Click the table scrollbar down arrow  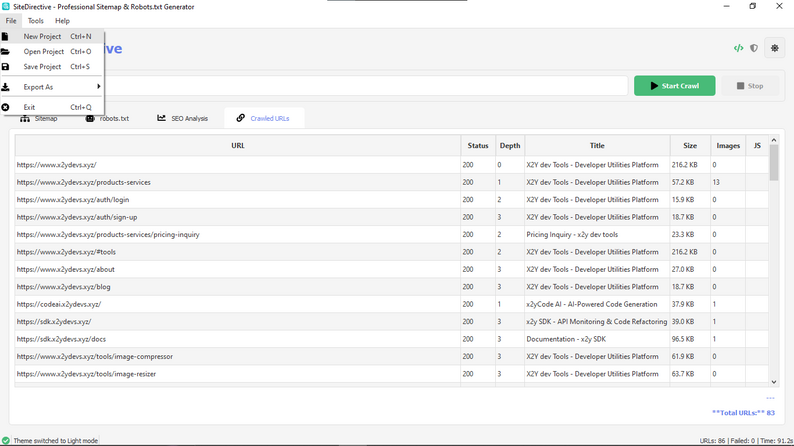click(774, 382)
